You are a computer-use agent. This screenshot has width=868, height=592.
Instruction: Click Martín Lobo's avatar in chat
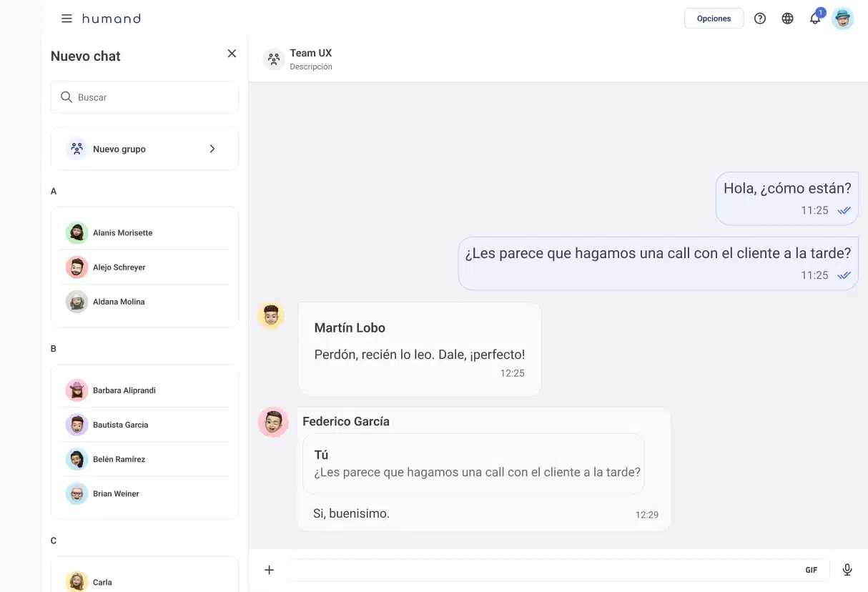click(x=271, y=315)
